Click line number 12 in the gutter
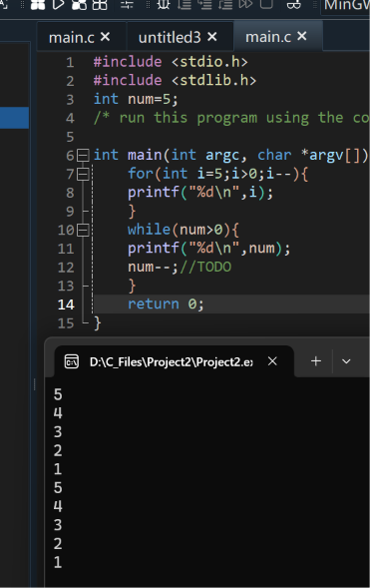The width and height of the screenshot is (370, 588). point(66,268)
